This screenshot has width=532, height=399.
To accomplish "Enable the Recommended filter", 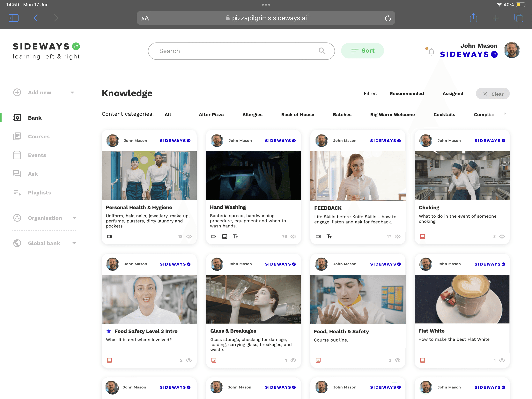I will point(406,94).
